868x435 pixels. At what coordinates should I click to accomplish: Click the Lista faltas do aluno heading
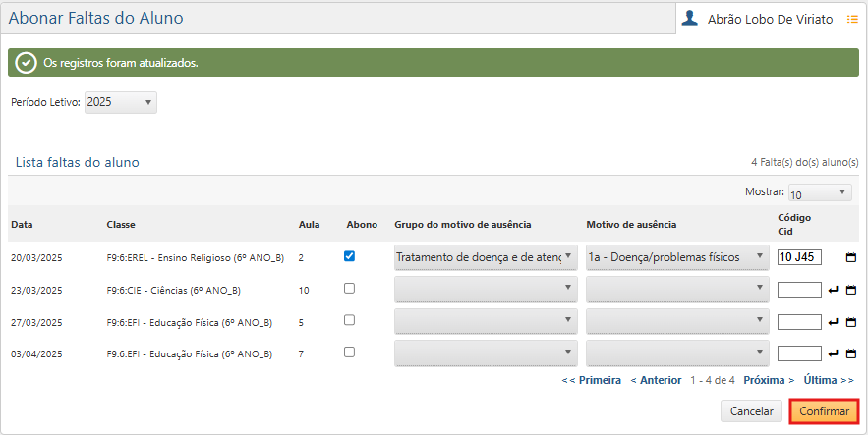coord(77,162)
